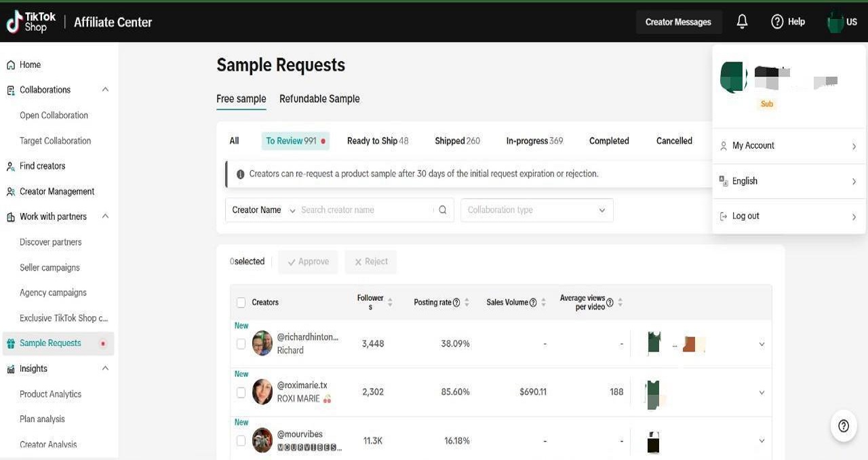Open the Collaboration type dropdown
Viewport: 868px width, 460px height.
point(536,210)
